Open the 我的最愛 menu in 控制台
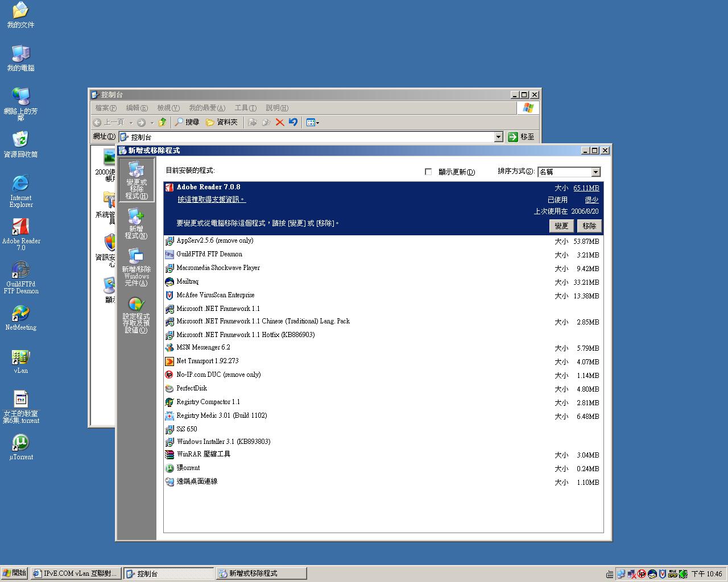728x582 pixels. (207, 108)
